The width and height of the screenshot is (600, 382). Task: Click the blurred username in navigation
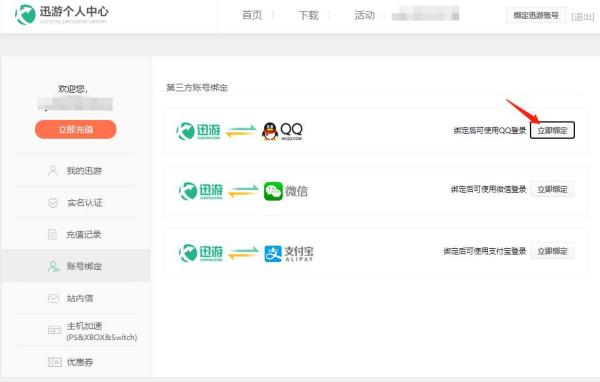coord(425,15)
